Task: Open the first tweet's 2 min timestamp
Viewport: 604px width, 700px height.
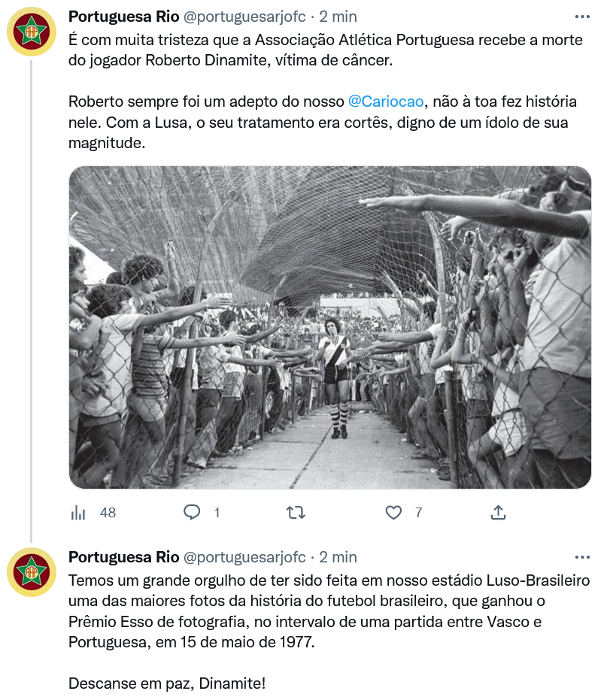Action: tap(338, 17)
